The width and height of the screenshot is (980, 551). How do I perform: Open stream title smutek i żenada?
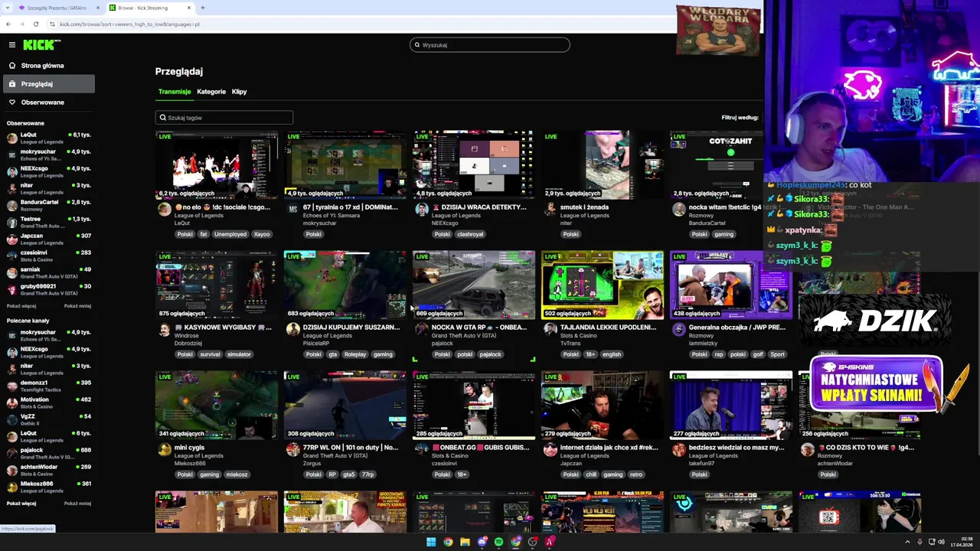585,207
